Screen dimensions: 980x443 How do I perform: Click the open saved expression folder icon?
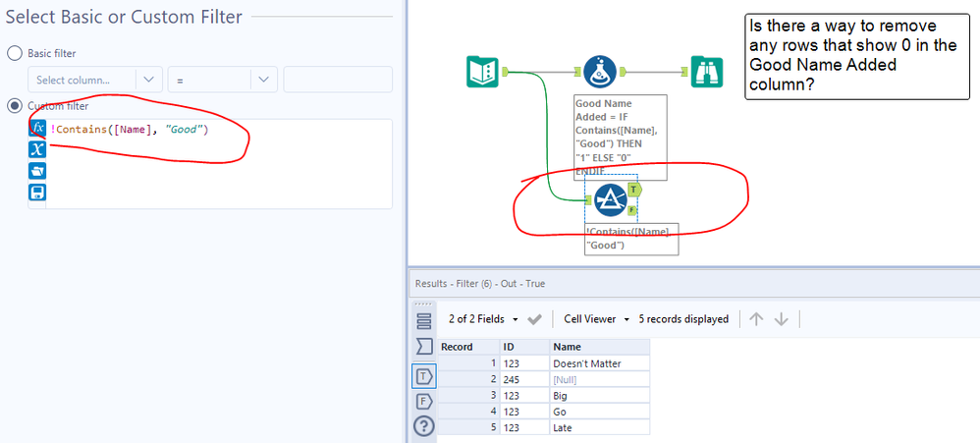37,170
